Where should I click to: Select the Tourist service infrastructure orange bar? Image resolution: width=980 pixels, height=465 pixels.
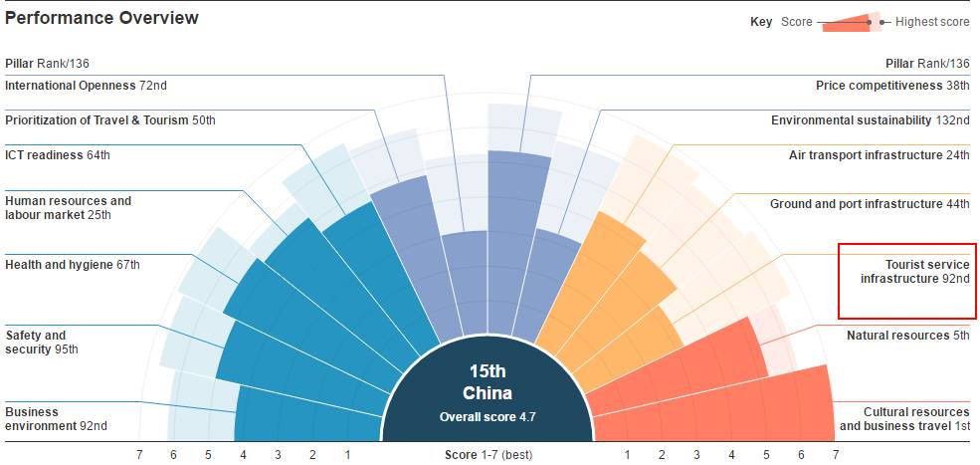coord(631,348)
